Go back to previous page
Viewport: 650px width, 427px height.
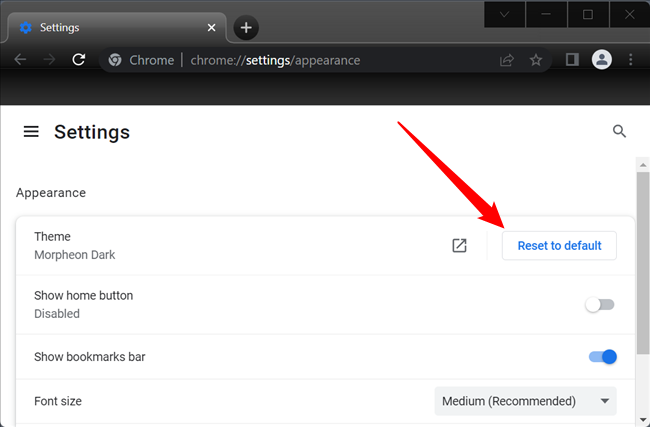[20, 60]
